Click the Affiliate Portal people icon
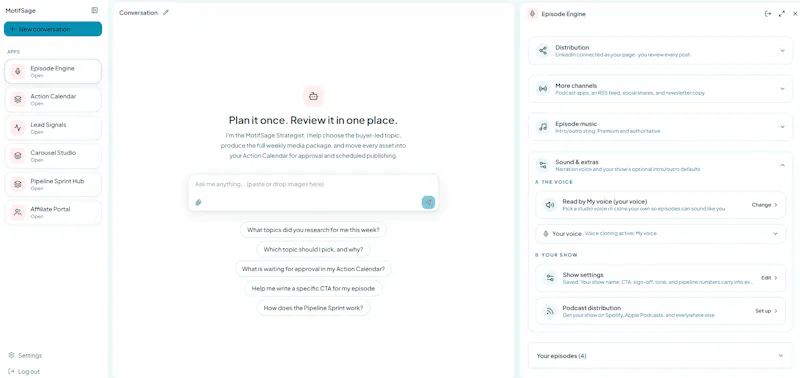Screen dimensions: 800x378 [18, 212]
